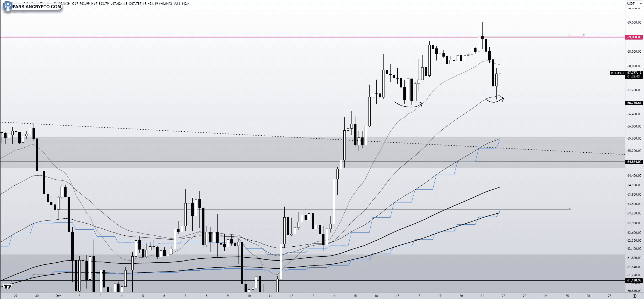Click the 62,100.00 price scale value

[634, 249]
